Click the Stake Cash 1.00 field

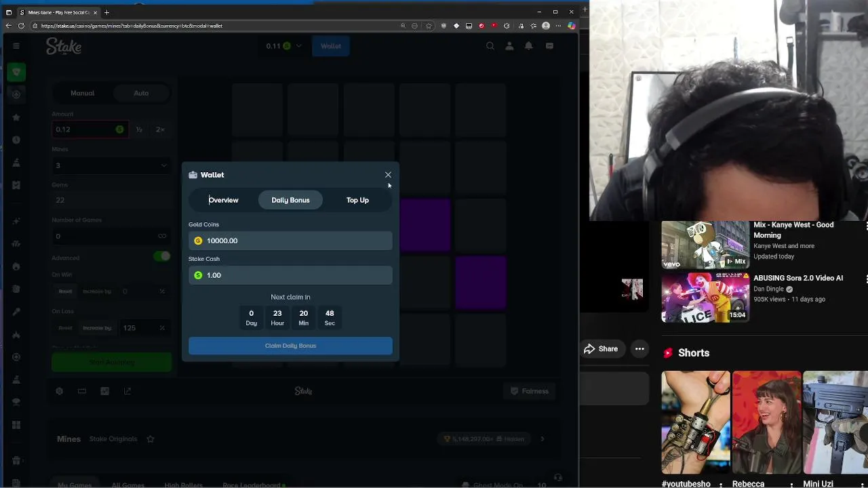[x=290, y=275]
